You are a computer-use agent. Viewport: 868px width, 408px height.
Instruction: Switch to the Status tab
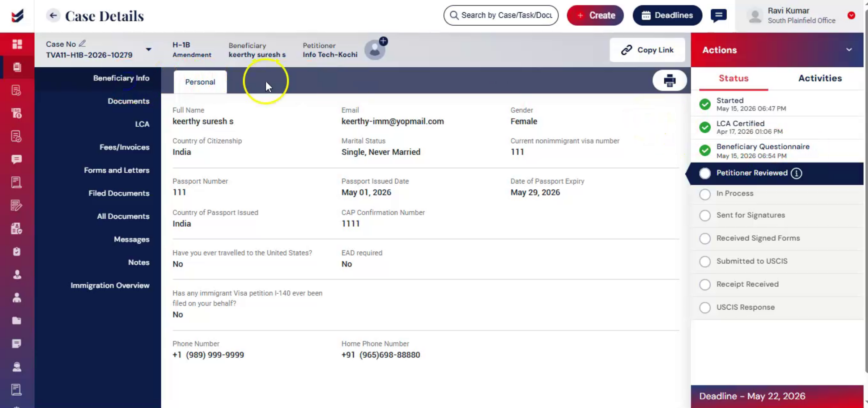click(x=733, y=78)
